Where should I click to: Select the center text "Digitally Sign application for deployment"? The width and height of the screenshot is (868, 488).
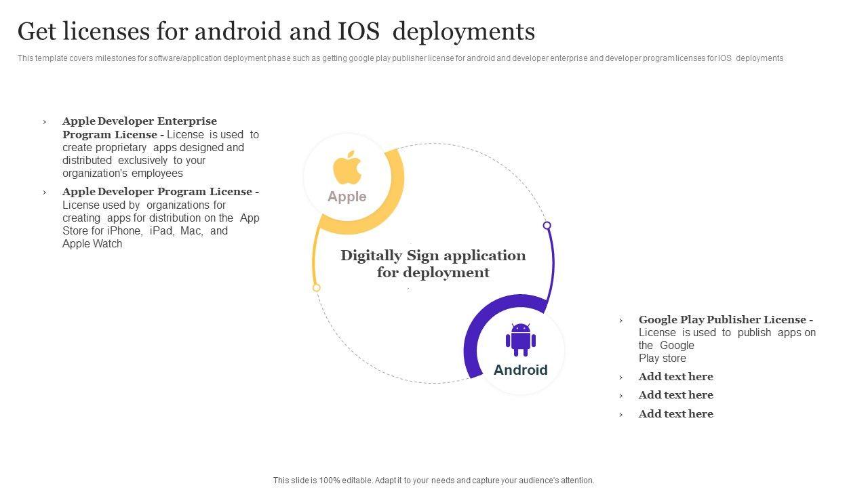pyautogui.click(x=433, y=264)
